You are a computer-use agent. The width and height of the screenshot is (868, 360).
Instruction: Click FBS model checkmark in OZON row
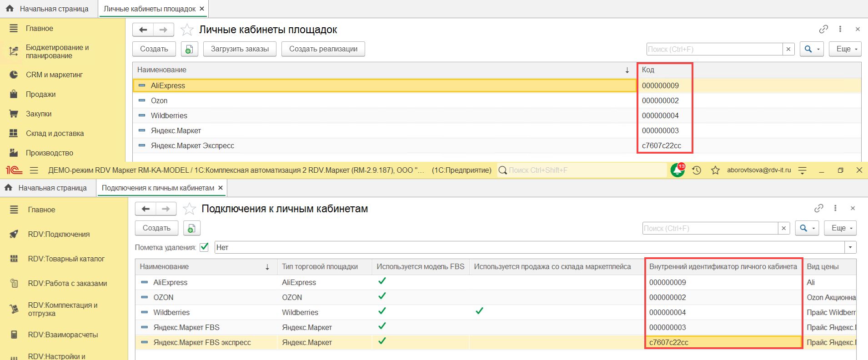[382, 296]
